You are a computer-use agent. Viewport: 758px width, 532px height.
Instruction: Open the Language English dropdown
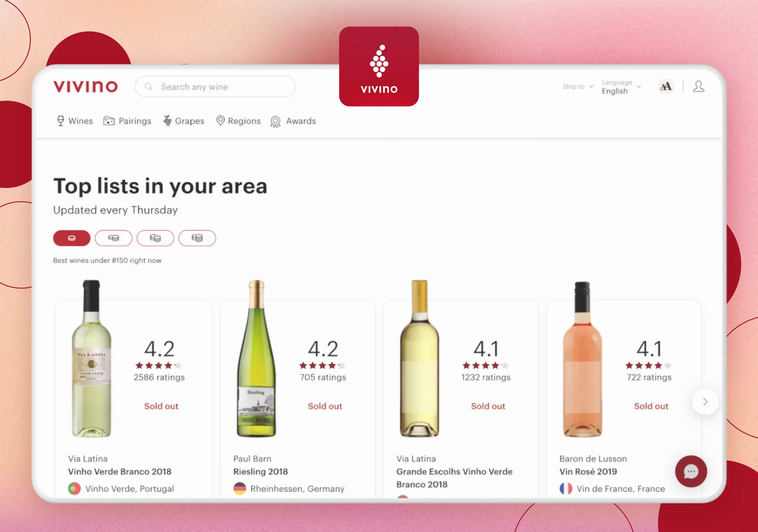[621, 86]
